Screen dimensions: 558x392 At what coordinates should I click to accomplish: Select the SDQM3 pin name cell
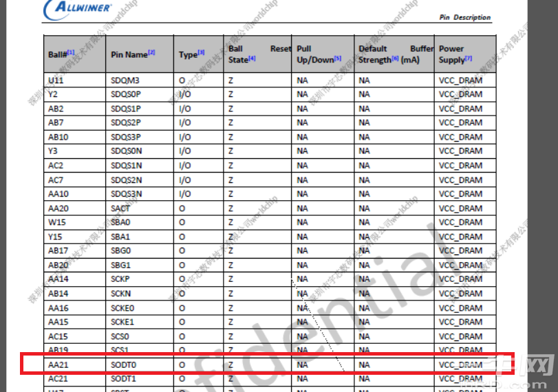pos(125,80)
